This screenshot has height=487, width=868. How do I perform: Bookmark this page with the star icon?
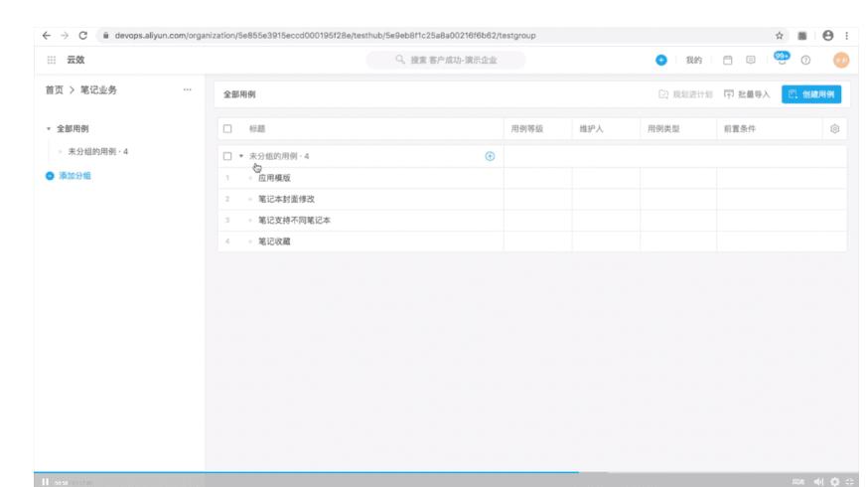[x=780, y=36]
